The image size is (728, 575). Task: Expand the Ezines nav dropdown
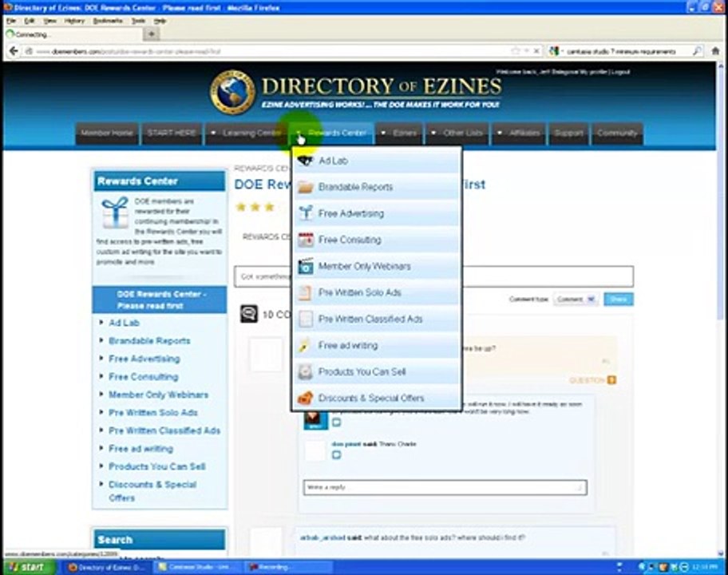(x=383, y=133)
